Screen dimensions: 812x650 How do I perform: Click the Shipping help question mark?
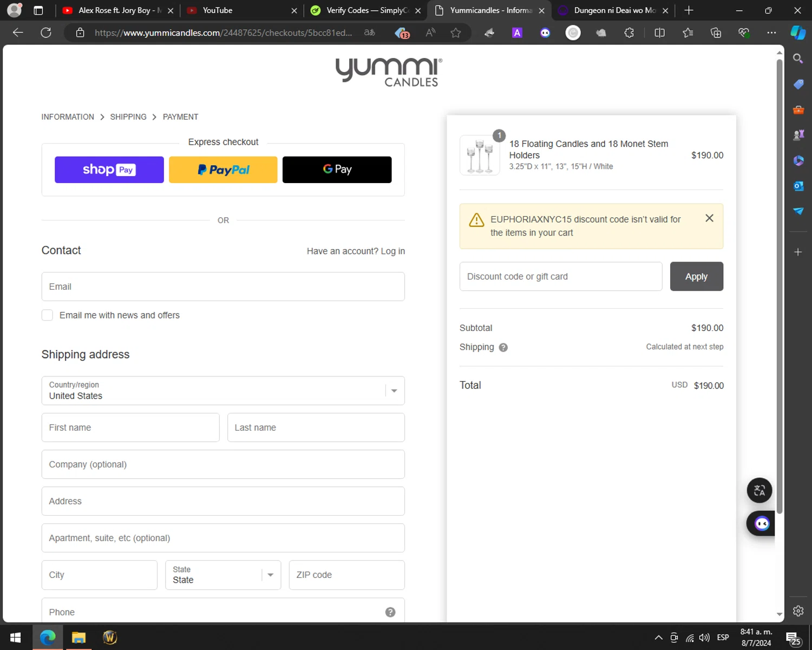(x=503, y=348)
